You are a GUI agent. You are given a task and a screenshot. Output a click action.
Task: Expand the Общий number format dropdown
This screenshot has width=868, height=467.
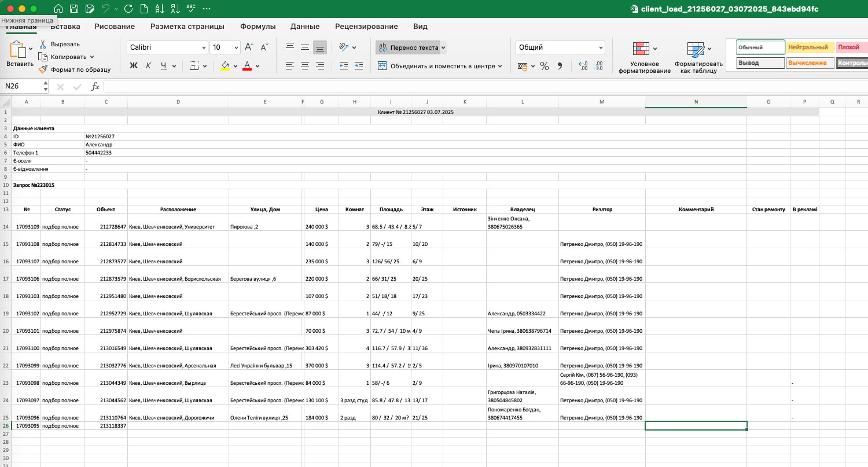click(x=601, y=47)
